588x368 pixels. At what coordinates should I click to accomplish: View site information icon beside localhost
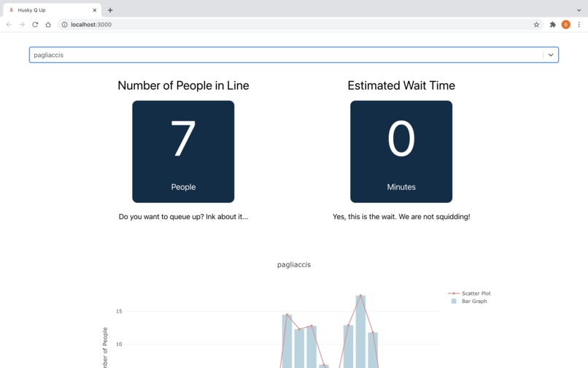point(64,24)
